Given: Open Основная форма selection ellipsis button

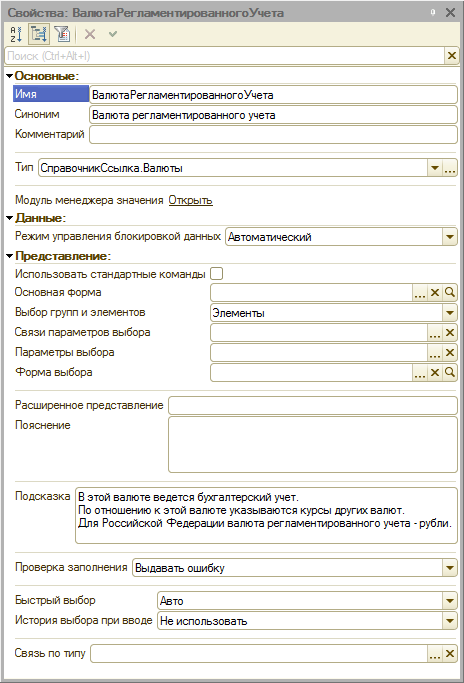Looking at the screenshot, I should [420, 293].
